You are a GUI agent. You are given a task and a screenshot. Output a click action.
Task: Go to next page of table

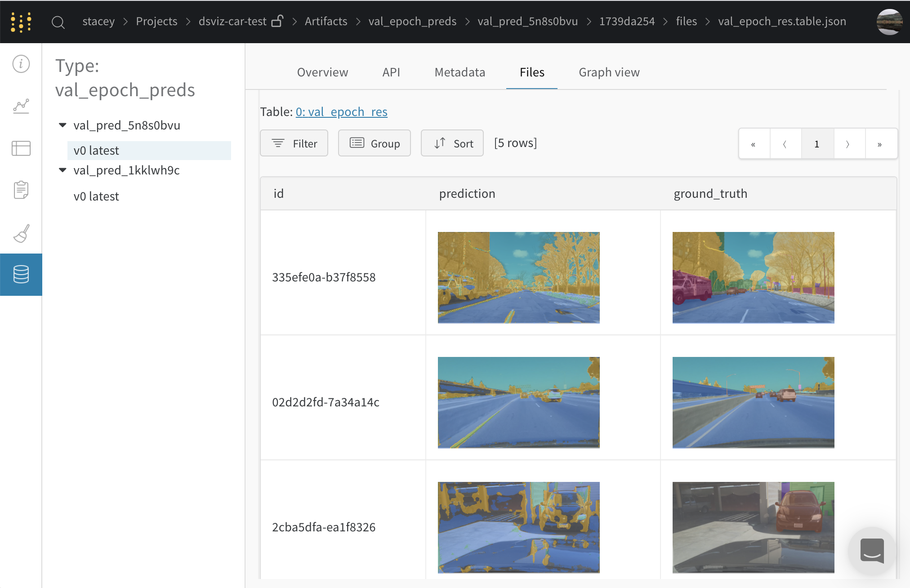click(x=849, y=144)
